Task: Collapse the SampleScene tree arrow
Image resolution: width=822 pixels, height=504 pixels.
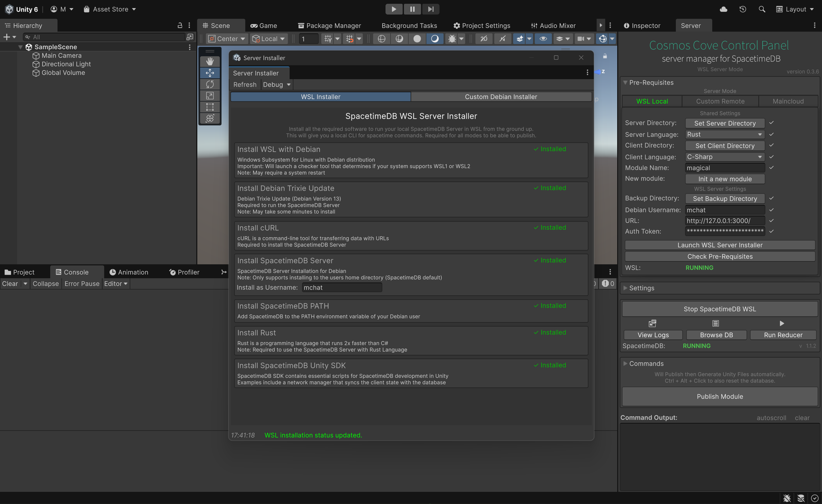Action: [x=20, y=47]
